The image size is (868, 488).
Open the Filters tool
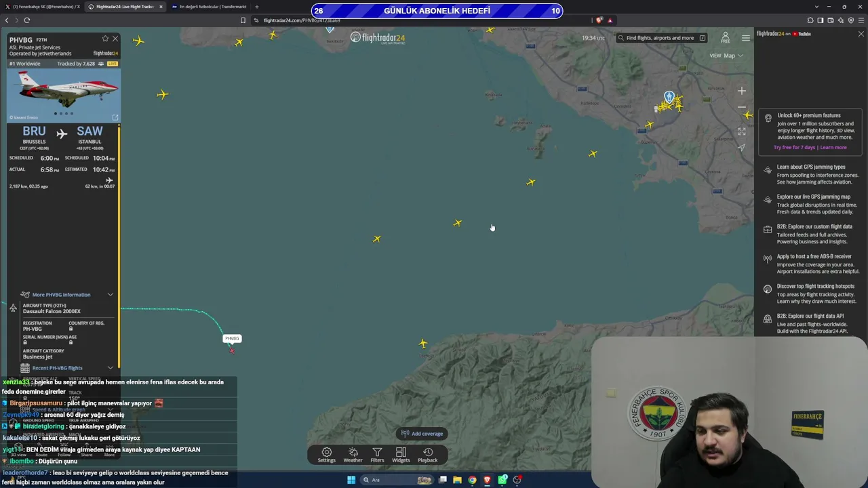(377, 455)
